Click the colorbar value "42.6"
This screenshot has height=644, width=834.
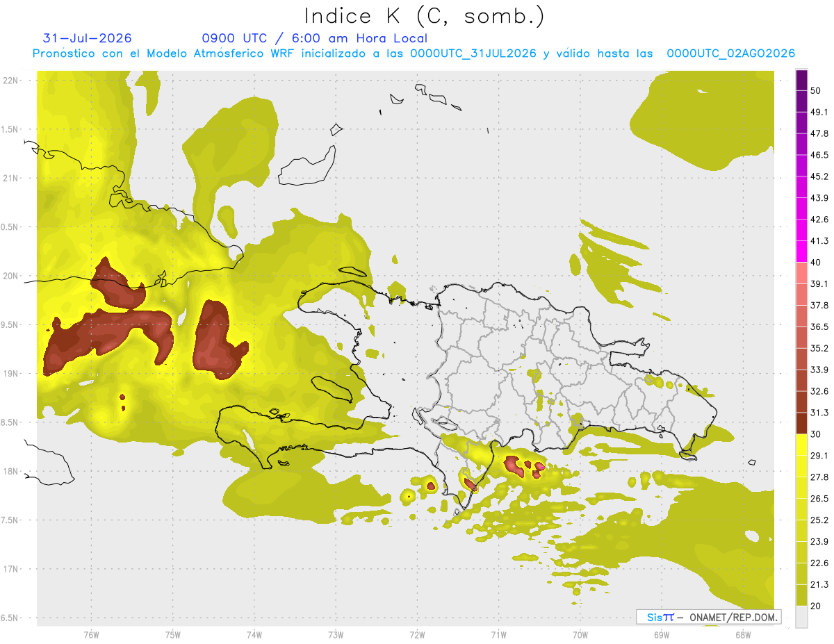819,220
